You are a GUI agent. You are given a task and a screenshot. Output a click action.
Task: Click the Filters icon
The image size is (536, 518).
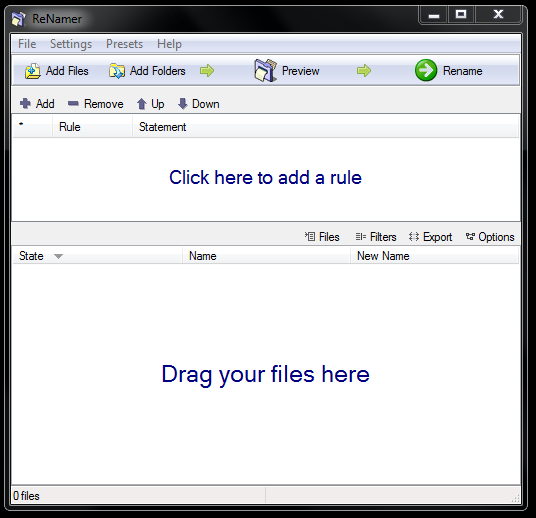(361, 236)
